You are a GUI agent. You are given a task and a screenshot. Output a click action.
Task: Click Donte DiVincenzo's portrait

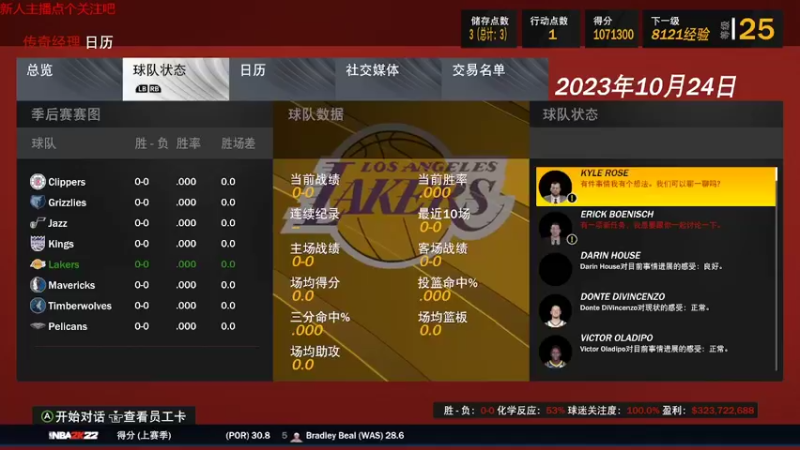coord(555,310)
